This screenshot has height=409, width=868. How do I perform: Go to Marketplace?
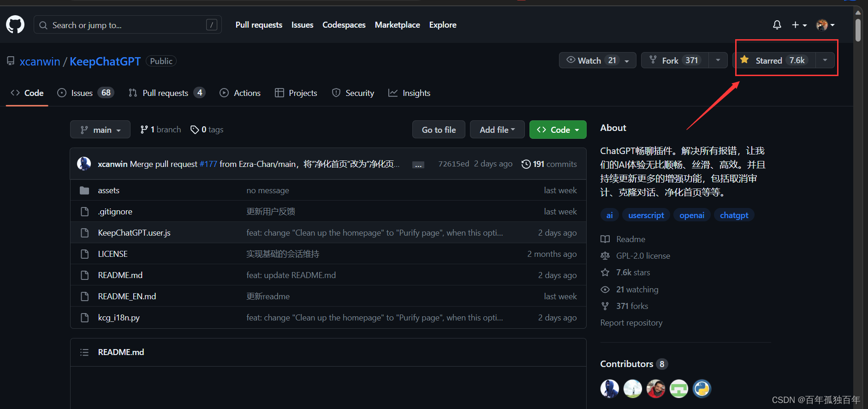397,25
